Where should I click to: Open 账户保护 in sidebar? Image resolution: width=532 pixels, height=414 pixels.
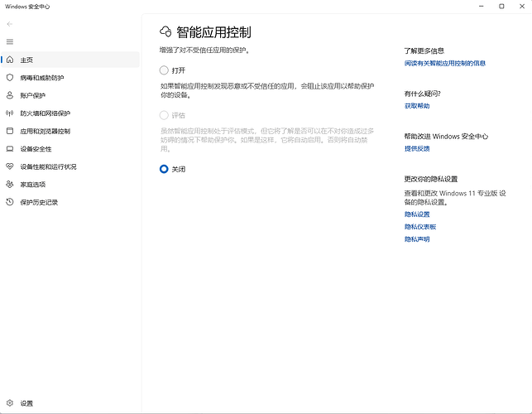[x=69, y=95]
